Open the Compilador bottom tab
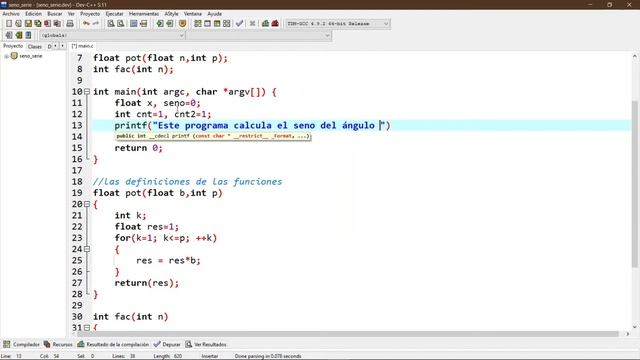This screenshot has width=640, height=360. [x=21, y=344]
